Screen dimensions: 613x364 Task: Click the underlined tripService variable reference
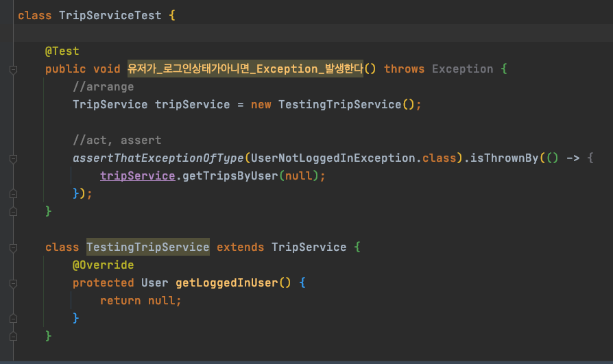pyautogui.click(x=138, y=176)
